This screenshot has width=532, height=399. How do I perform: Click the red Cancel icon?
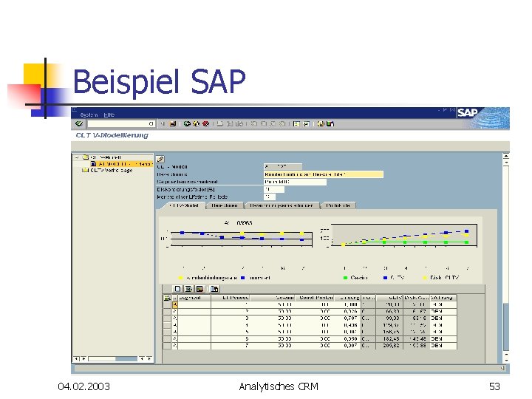click(x=205, y=124)
